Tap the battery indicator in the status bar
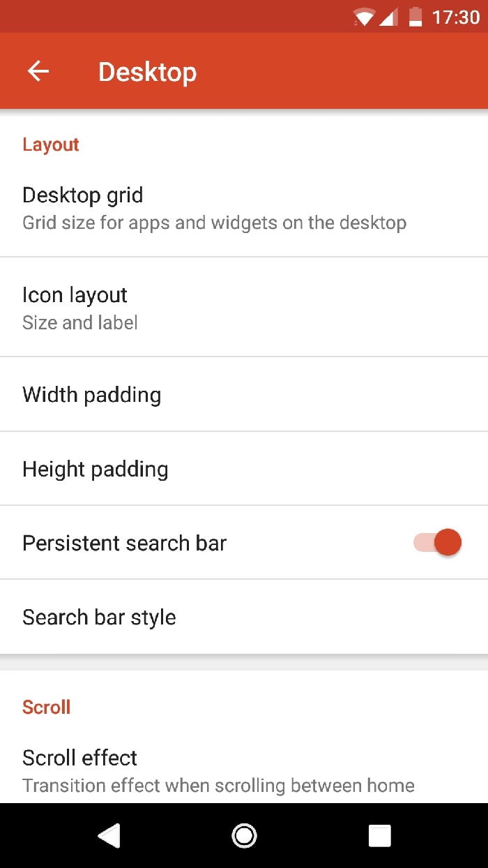The height and width of the screenshot is (868, 488). pyautogui.click(x=415, y=17)
